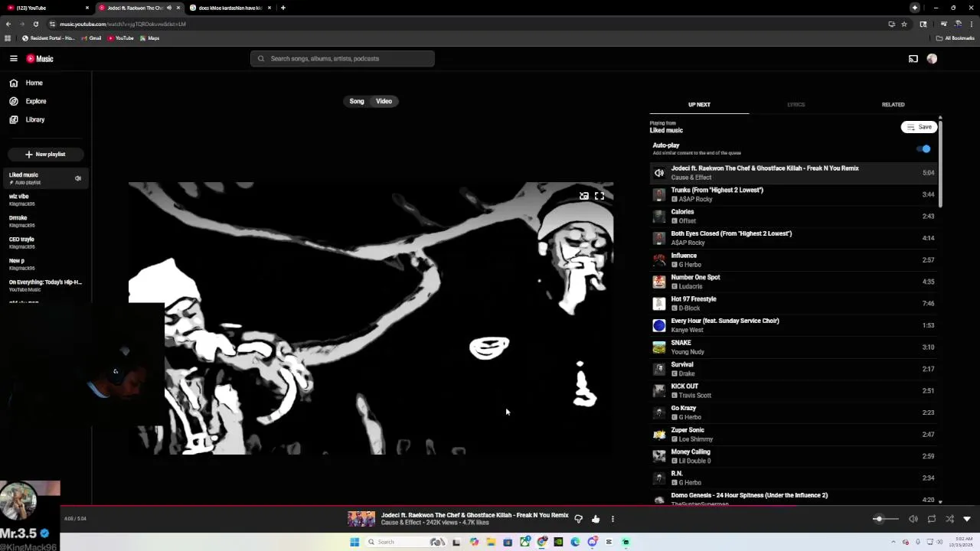Screen dimensions: 980x551
Task: Play Calories by Offset in queue
Action: (x=794, y=216)
